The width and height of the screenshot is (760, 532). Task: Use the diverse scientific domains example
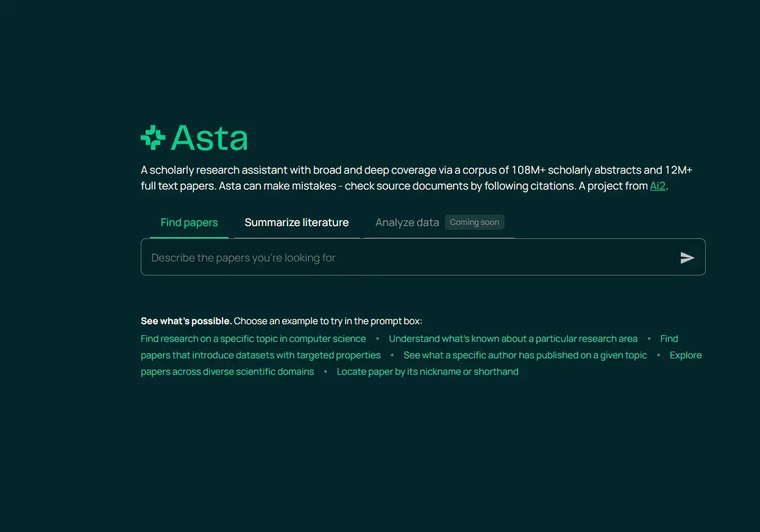pyautogui.click(x=227, y=372)
